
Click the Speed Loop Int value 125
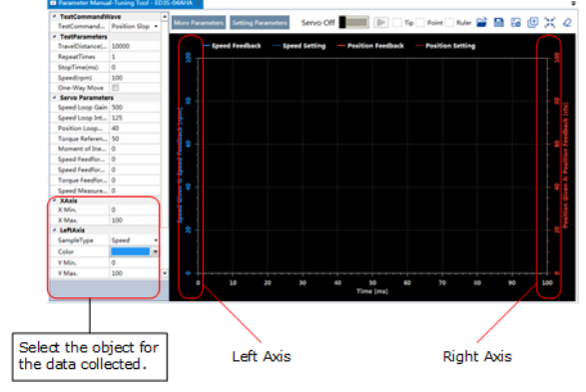tap(135, 118)
